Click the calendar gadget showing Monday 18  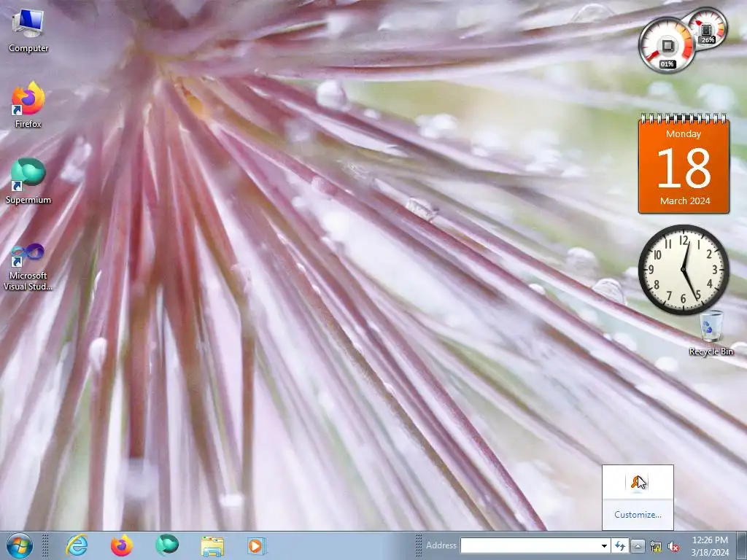[684, 163]
